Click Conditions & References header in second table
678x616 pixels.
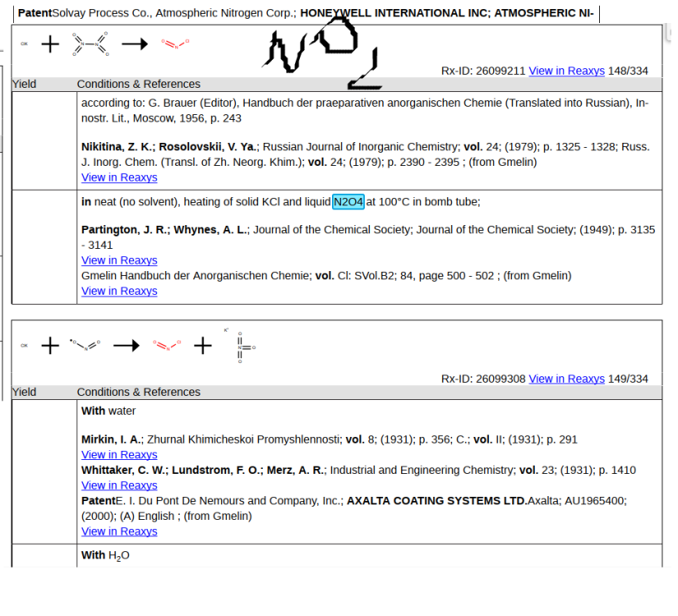pyautogui.click(x=138, y=392)
